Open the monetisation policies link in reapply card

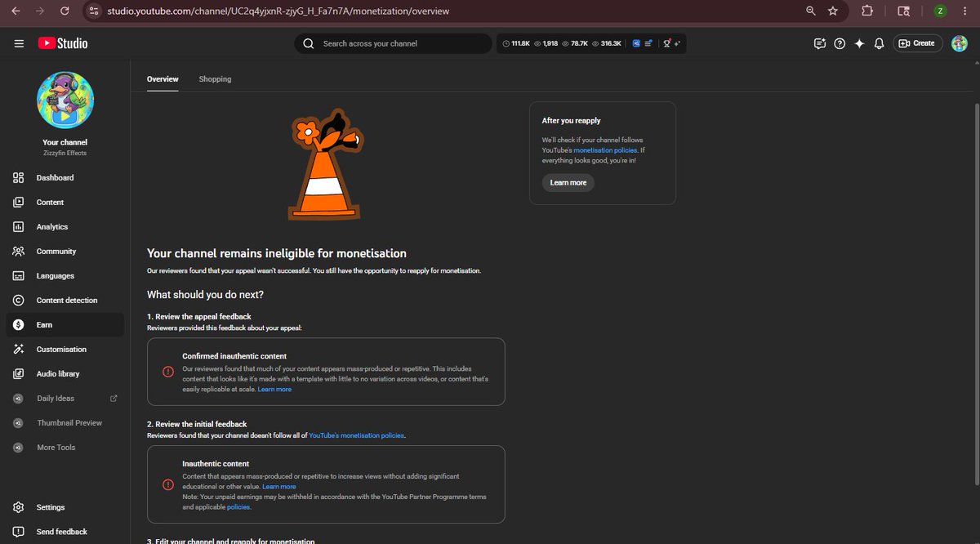click(x=605, y=150)
